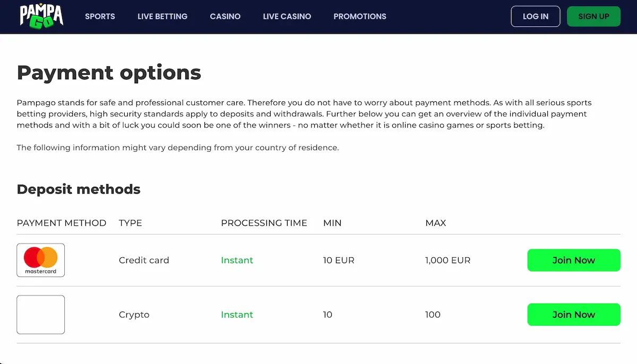
Task: Click the Pampa Go logo
Action: pyautogui.click(x=41, y=16)
